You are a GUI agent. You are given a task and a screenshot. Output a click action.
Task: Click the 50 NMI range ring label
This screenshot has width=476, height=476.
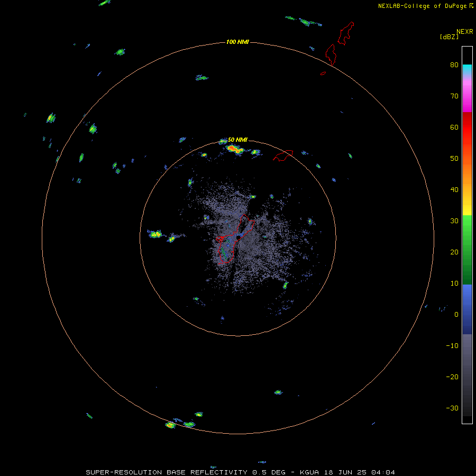tap(237, 140)
